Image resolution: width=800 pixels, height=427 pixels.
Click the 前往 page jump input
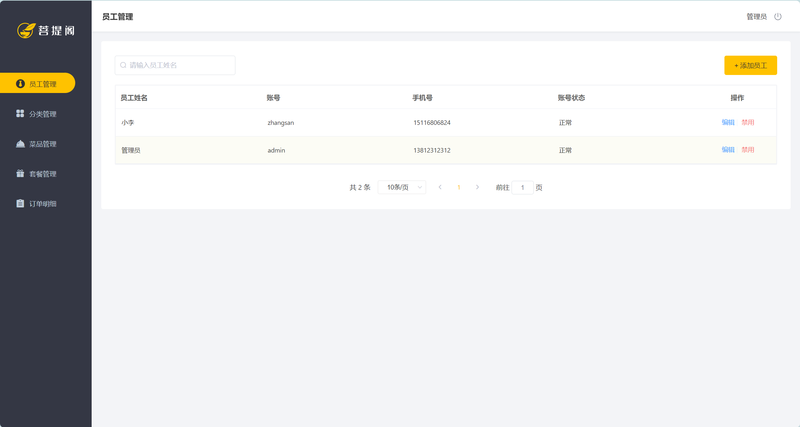522,187
